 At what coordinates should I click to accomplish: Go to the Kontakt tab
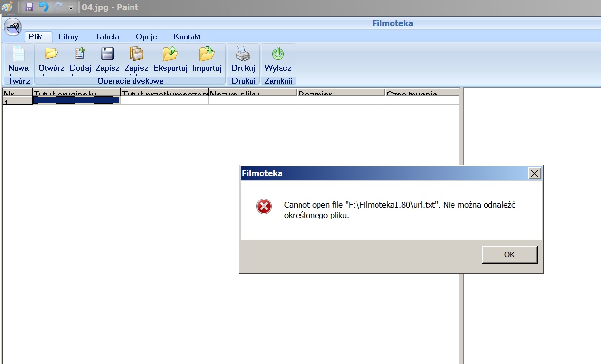click(188, 37)
